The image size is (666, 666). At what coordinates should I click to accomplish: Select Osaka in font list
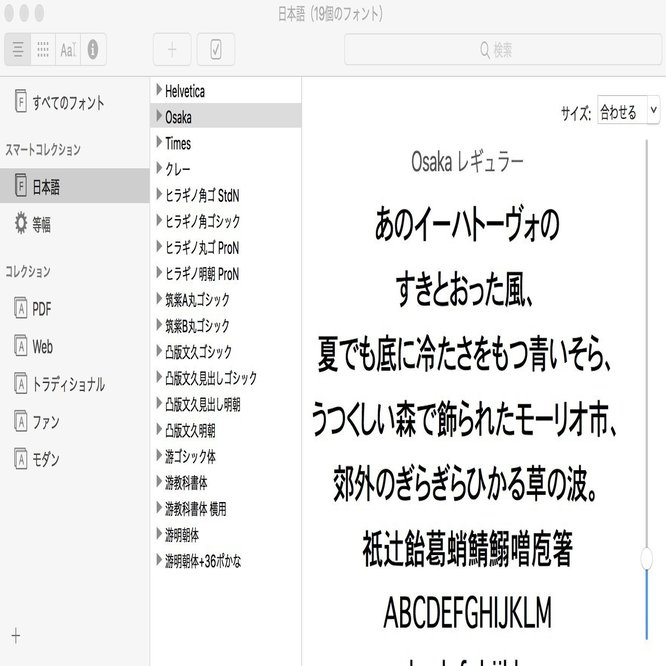pyautogui.click(x=226, y=116)
